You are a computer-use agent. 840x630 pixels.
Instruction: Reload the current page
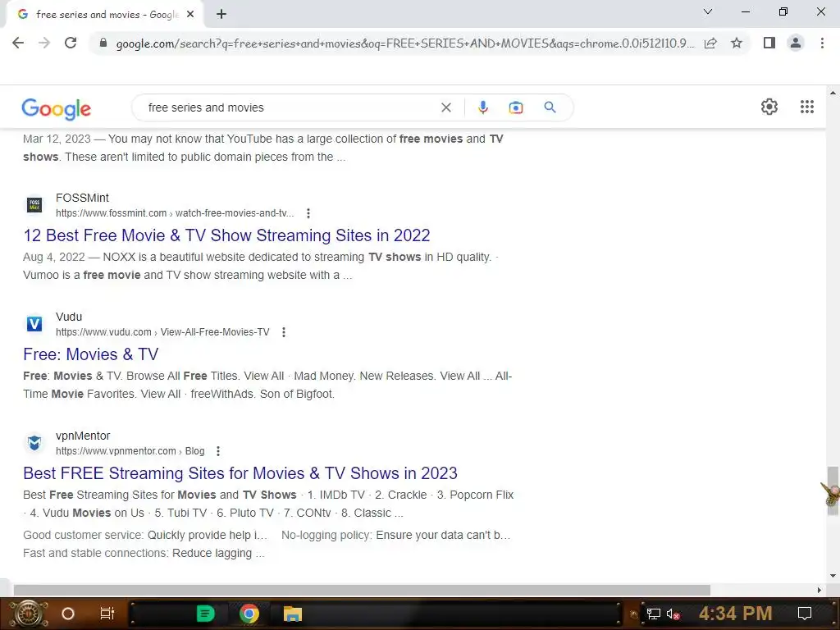tap(71, 43)
